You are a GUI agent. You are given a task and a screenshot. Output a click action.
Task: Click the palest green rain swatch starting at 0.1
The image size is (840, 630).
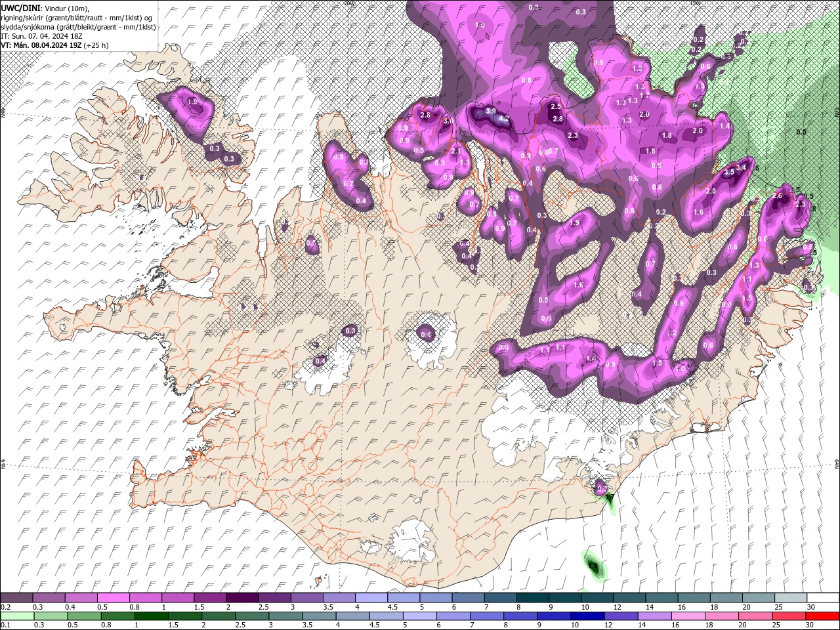coord(17,616)
